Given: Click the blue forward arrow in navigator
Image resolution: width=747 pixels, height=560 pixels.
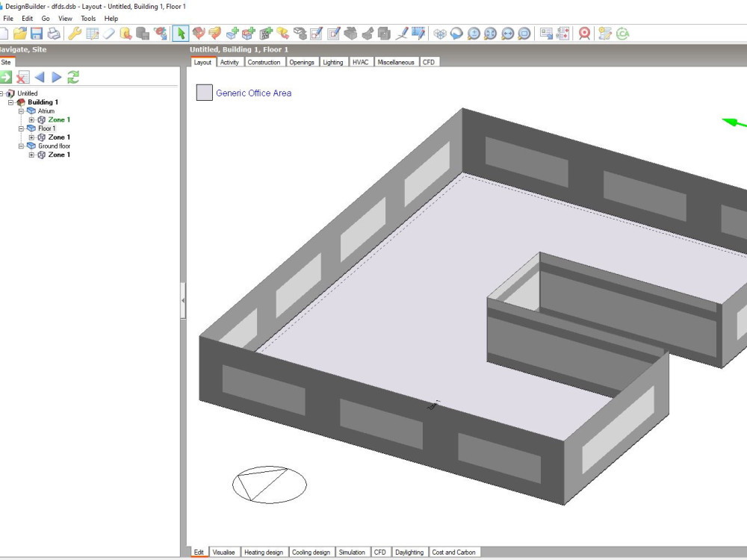Looking at the screenshot, I should click(56, 77).
